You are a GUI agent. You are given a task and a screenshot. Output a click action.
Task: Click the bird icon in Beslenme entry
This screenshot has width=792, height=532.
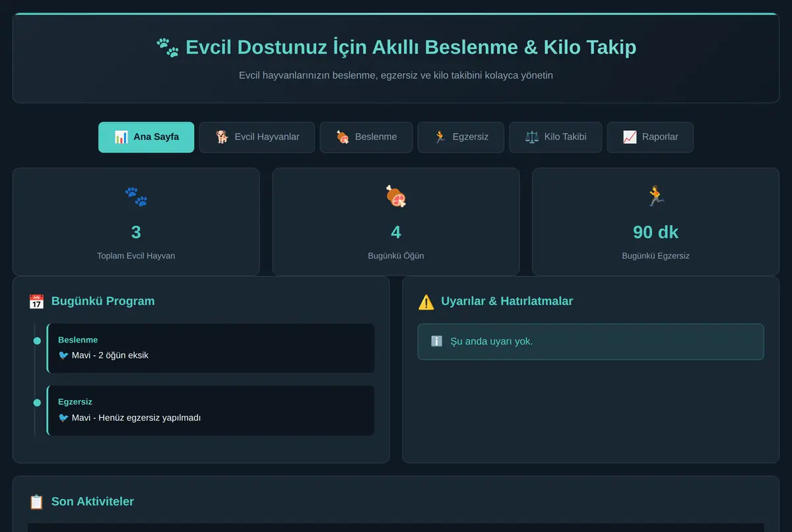(63, 355)
